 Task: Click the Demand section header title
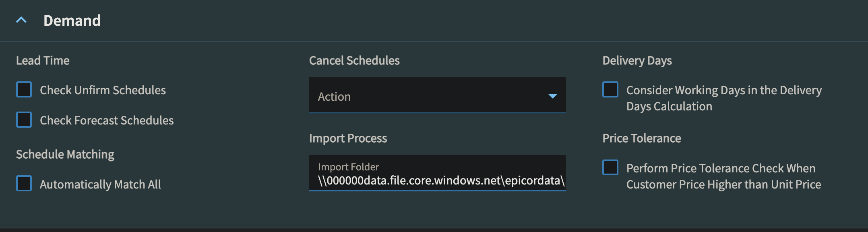[x=72, y=21]
